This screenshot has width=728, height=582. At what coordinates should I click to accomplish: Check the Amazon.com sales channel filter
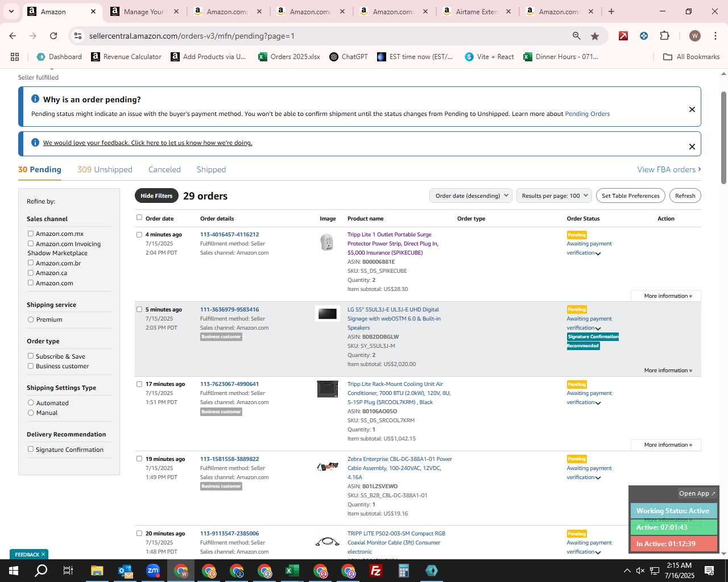point(31,282)
